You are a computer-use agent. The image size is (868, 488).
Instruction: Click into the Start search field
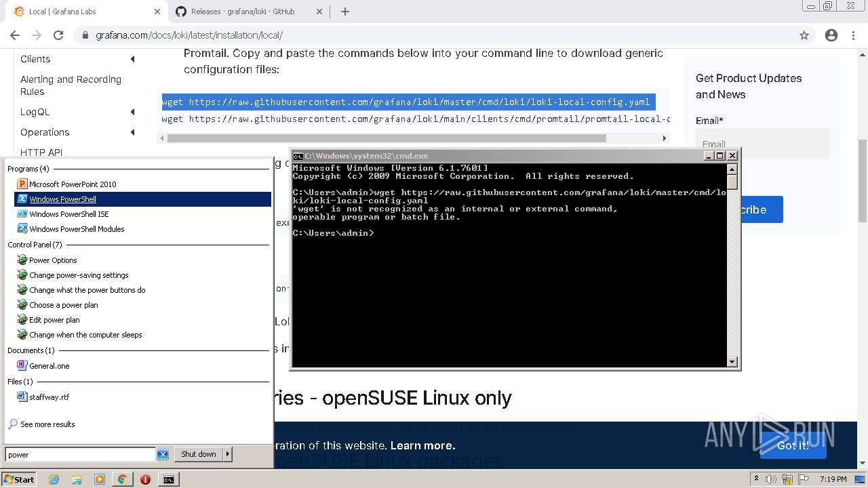click(x=81, y=455)
